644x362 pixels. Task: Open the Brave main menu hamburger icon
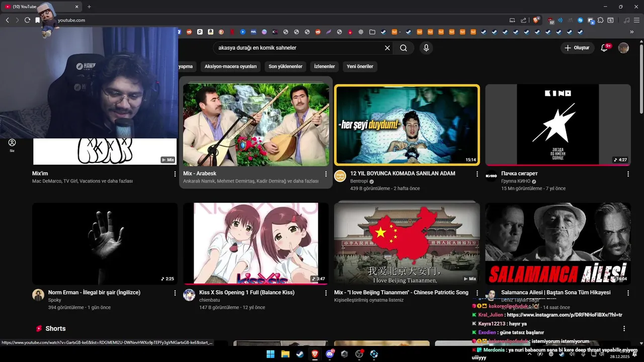coord(637,20)
